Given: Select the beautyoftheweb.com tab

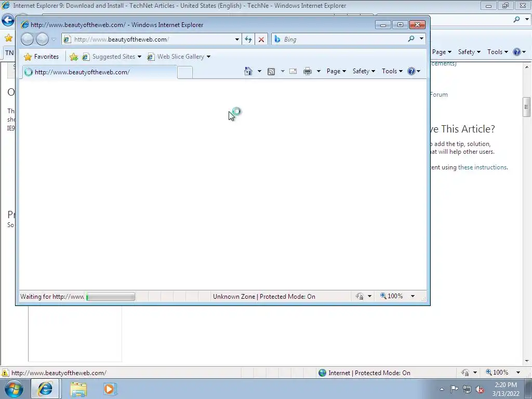Looking at the screenshot, I should 100,72.
